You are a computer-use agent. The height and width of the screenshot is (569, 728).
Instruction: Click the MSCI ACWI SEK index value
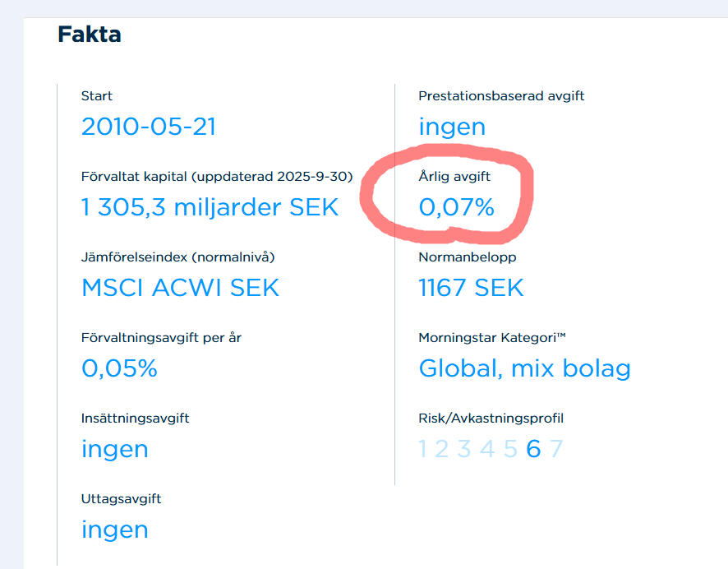(180, 288)
